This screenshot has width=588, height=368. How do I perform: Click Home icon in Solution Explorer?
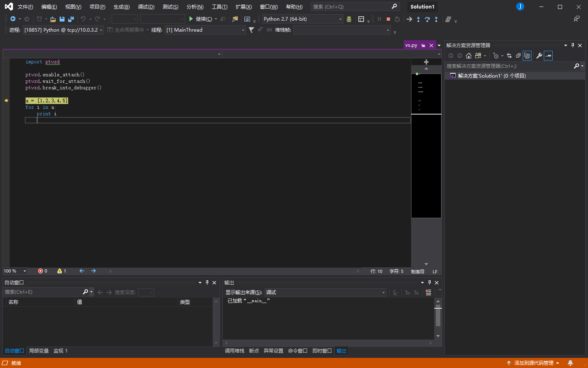tap(469, 56)
